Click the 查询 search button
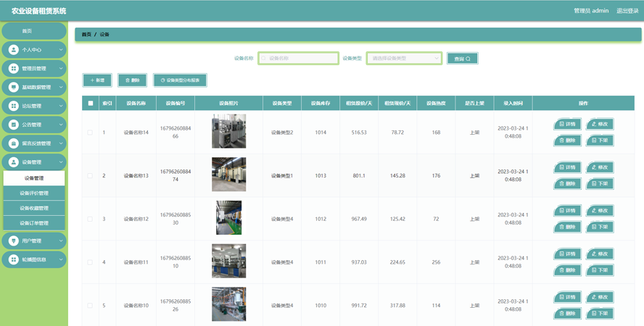Image resolution: width=644 pixels, height=326 pixels. click(463, 59)
